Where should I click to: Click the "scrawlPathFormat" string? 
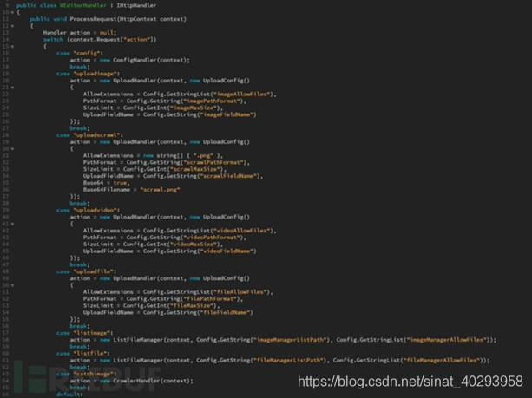click(215, 162)
